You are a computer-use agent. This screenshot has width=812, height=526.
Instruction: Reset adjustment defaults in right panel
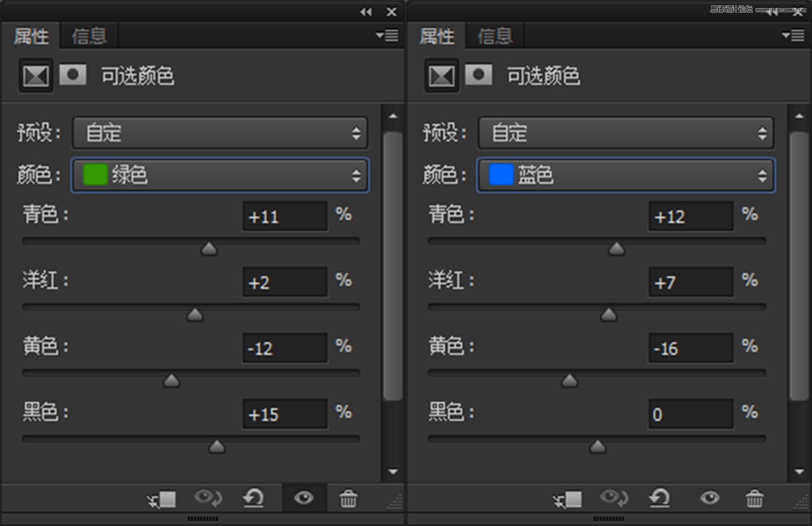[659, 498]
